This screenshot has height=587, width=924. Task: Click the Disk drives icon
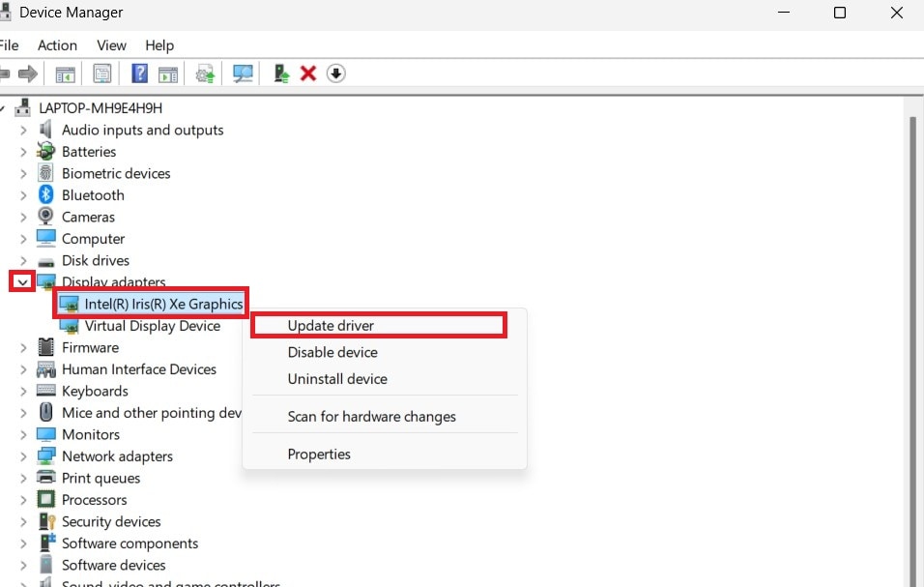pos(46,261)
